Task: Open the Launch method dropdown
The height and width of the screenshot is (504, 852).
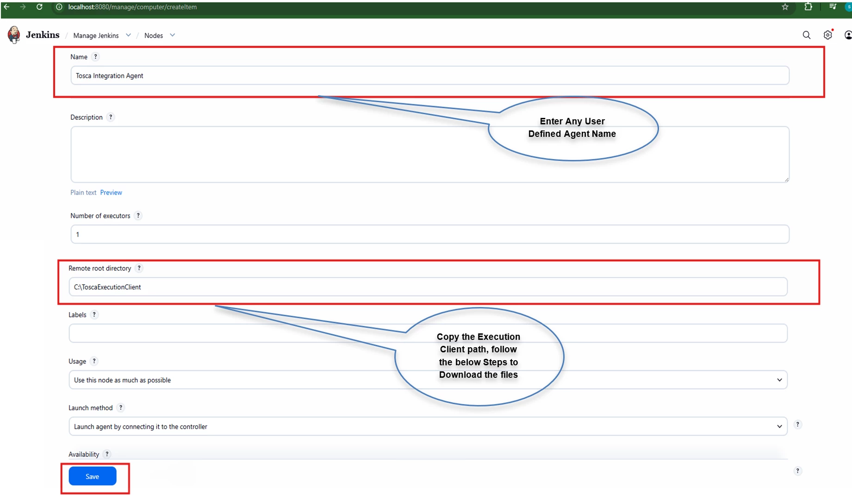Action: (x=428, y=426)
